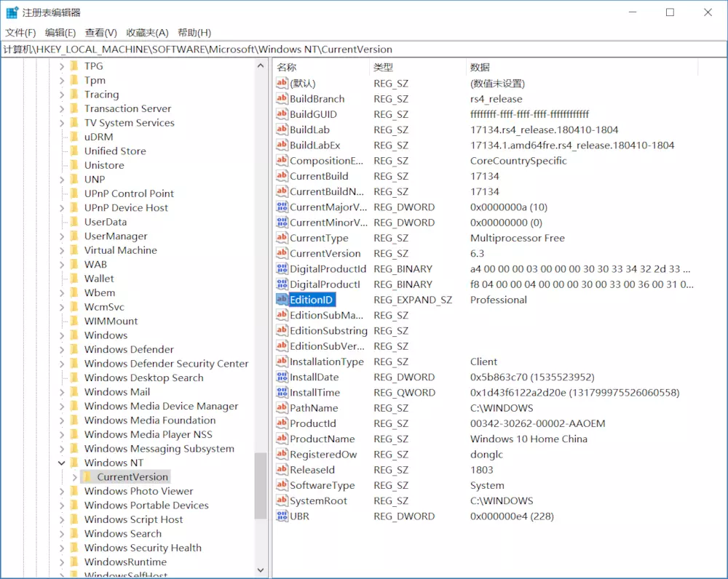Click the tree scrollbar up arrow
Viewport: 728px width, 579px height.
click(x=261, y=66)
